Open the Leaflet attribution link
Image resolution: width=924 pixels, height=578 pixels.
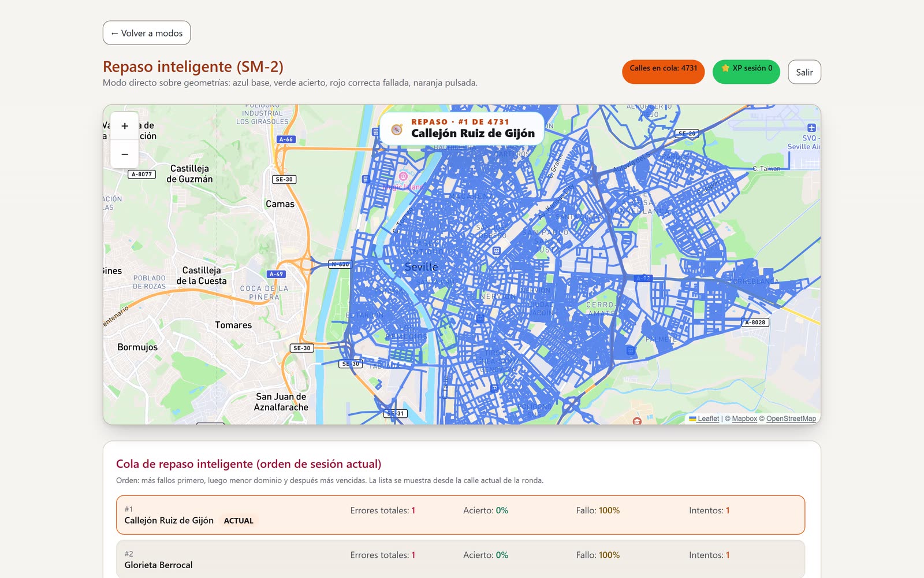coord(708,418)
